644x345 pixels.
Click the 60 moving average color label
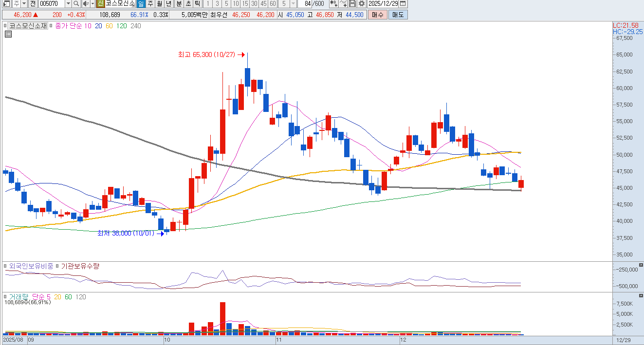pos(109,26)
